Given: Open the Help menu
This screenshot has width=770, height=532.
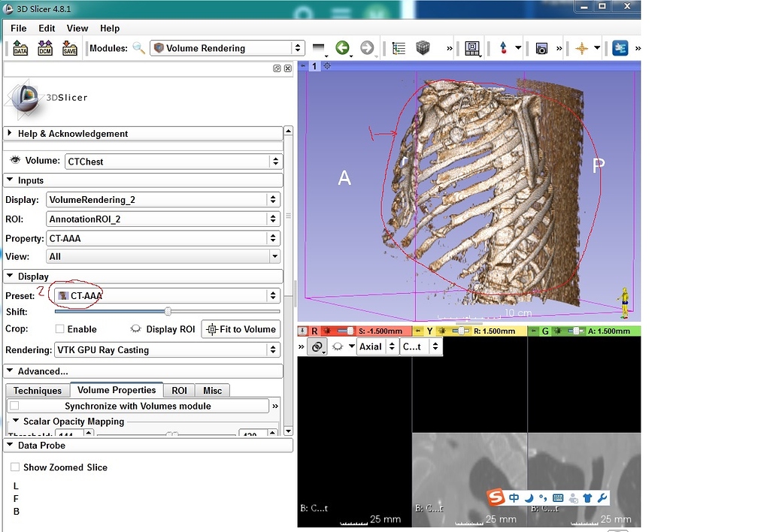Looking at the screenshot, I should 110,29.
